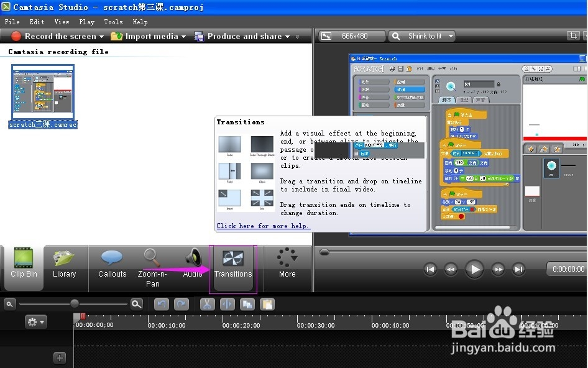
Task: Select the Glow transition thumbnail
Action: click(262, 171)
